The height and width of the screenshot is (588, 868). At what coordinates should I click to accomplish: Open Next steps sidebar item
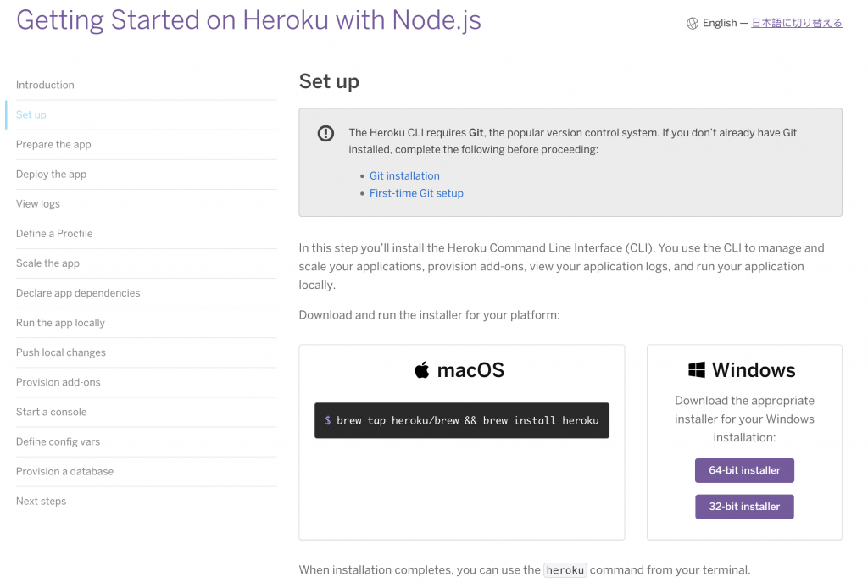[41, 502]
